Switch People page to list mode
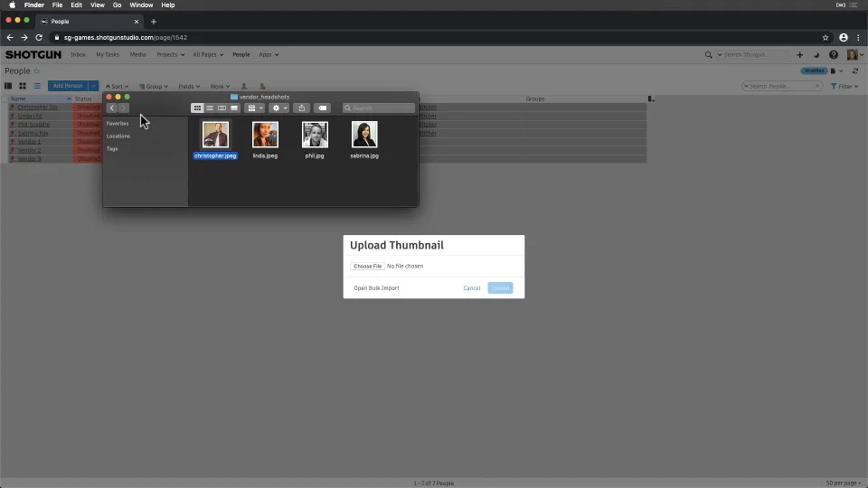 (x=37, y=86)
